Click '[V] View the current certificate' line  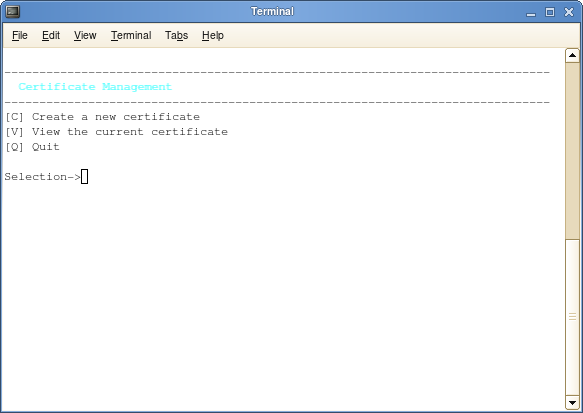click(x=116, y=132)
